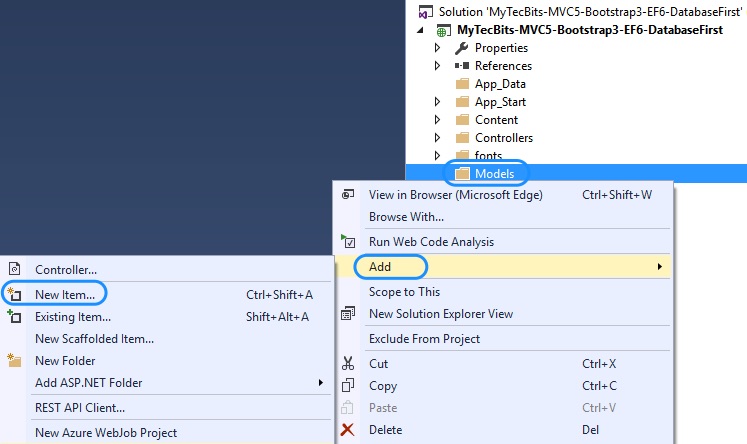This screenshot has width=747, height=444.
Task: Select the App_Start folder
Action: click(x=500, y=102)
